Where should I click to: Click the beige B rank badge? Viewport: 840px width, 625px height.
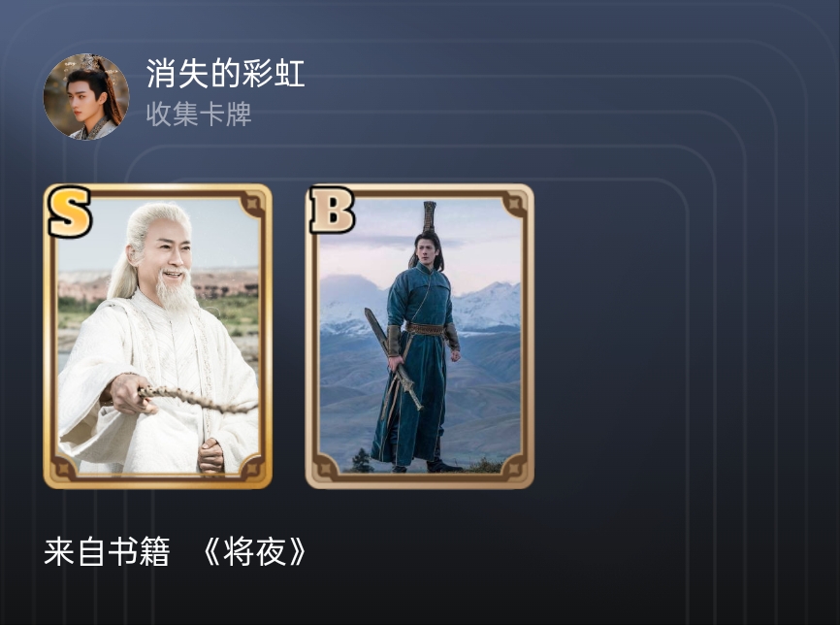pos(332,211)
